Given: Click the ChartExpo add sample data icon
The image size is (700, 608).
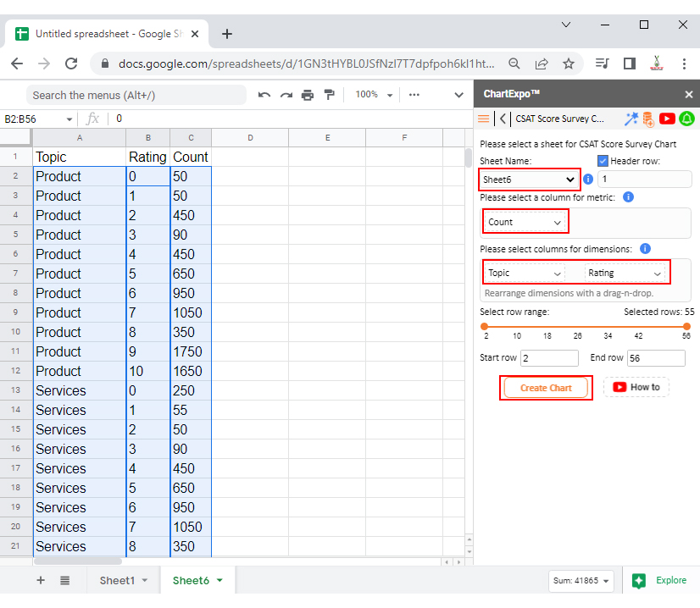Looking at the screenshot, I should (648, 119).
